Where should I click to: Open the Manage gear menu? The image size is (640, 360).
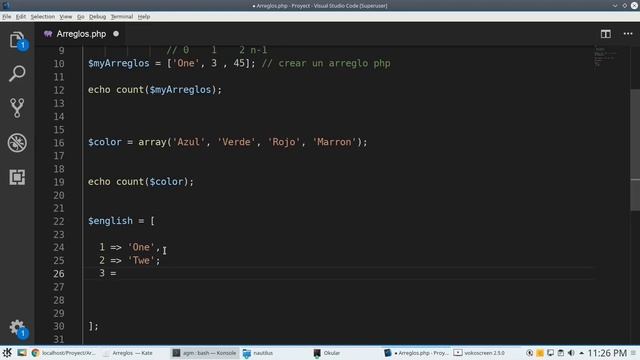pyautogui.click(x=17, y=327)
